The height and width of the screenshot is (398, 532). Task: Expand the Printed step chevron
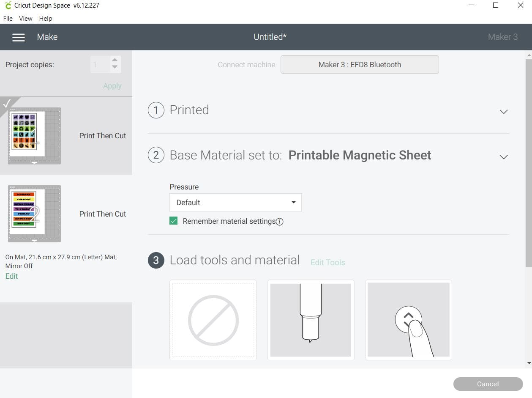point(503,112)
